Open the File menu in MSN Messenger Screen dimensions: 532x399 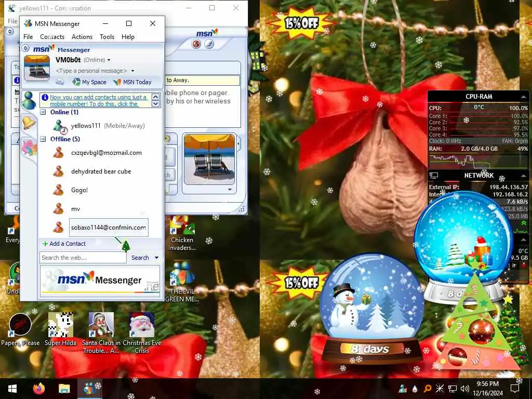coord(28,37)
